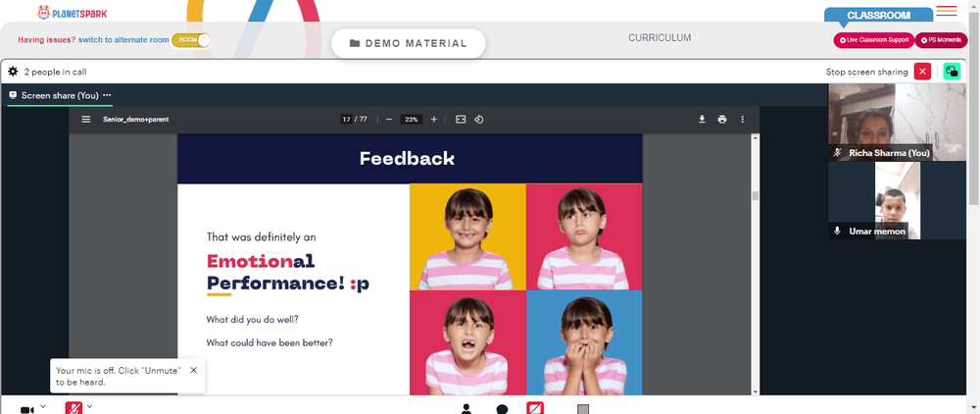Open the chat bubble icon

pyautogui.click(x=502, y=410)
